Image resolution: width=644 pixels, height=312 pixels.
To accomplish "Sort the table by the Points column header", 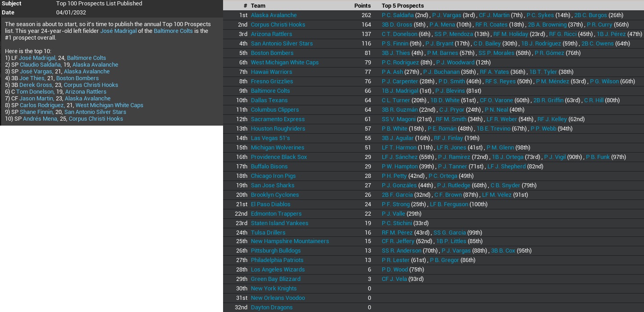I will pyautogui.click(x=362, y=5).
